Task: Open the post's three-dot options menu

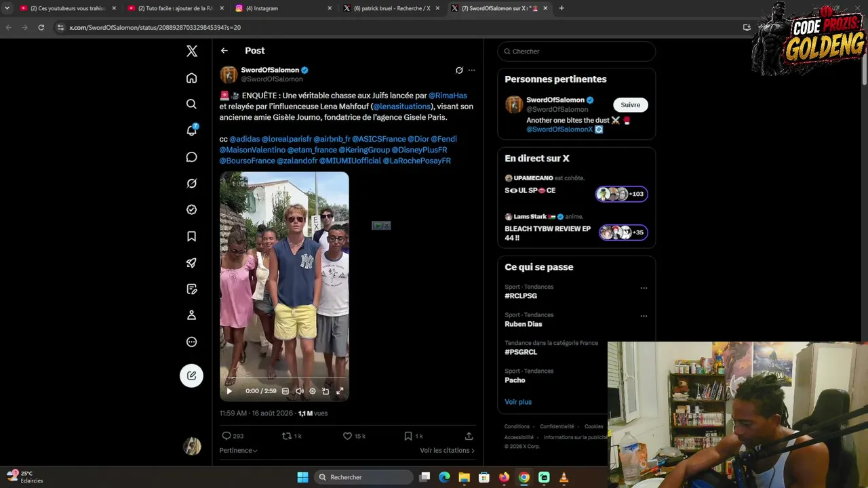Action: [x=472, y=70]
